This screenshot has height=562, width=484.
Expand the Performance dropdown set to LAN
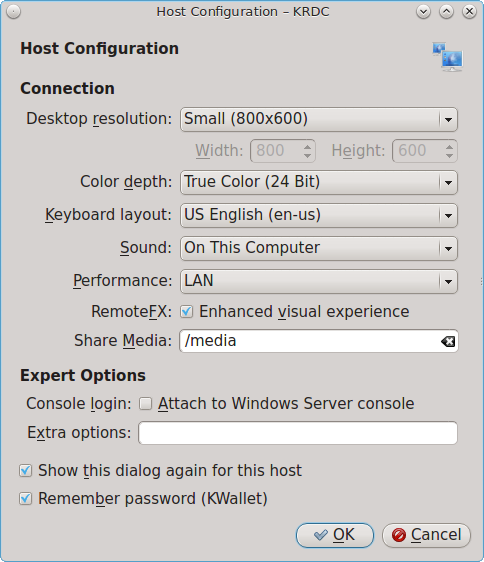point(319,281)
